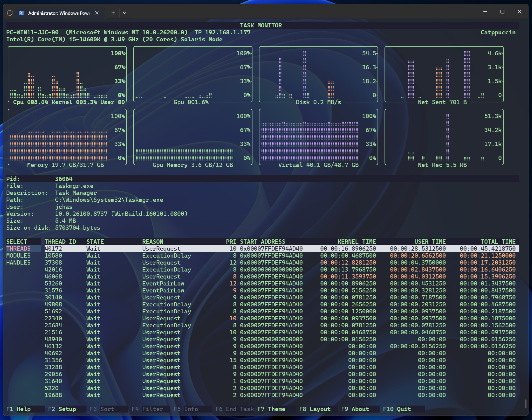Click the START ADDRESS column header
The image size is (532, 420).
click(263, 242)
